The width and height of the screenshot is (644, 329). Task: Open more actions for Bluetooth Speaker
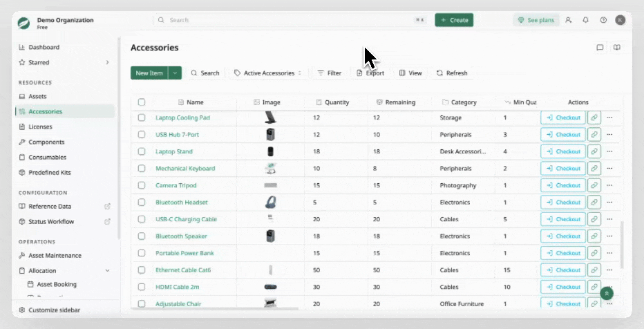click(x=609, y=236)
